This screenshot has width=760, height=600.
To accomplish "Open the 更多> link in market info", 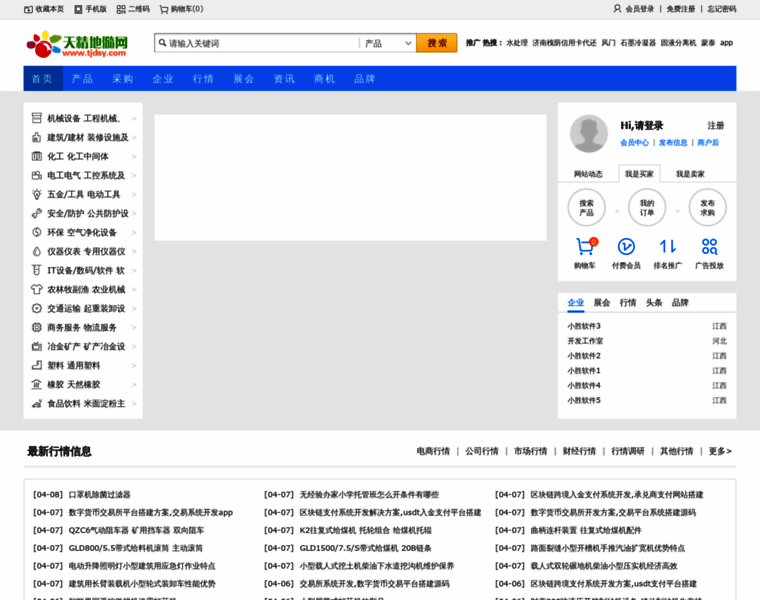I will pos(720,451).
